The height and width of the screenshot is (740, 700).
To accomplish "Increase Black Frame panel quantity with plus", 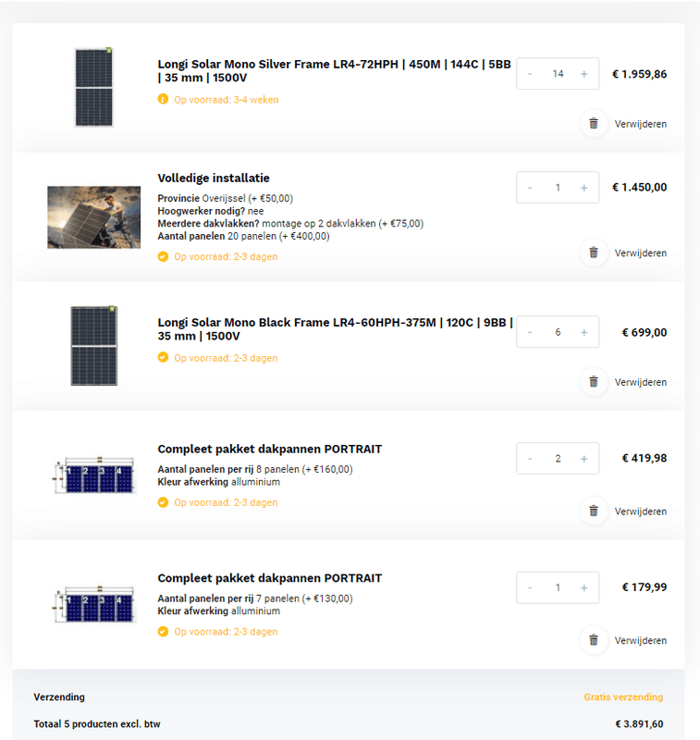I will click(x=583, y=332).
